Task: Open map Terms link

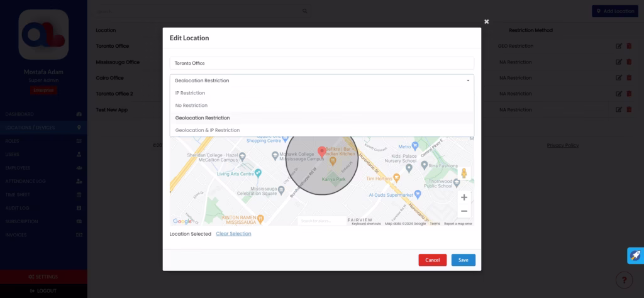Action: coord(435,224)
